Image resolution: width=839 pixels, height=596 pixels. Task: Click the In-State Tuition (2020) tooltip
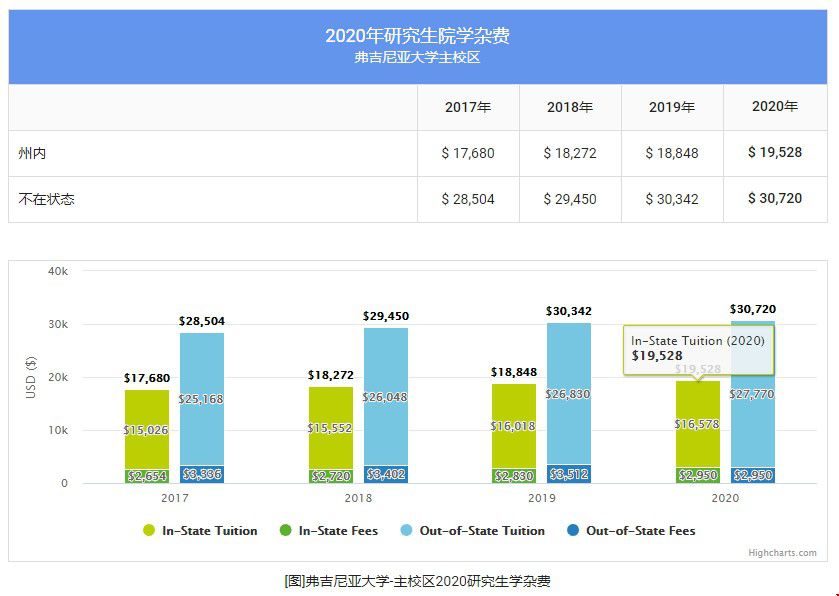[698, 350]
